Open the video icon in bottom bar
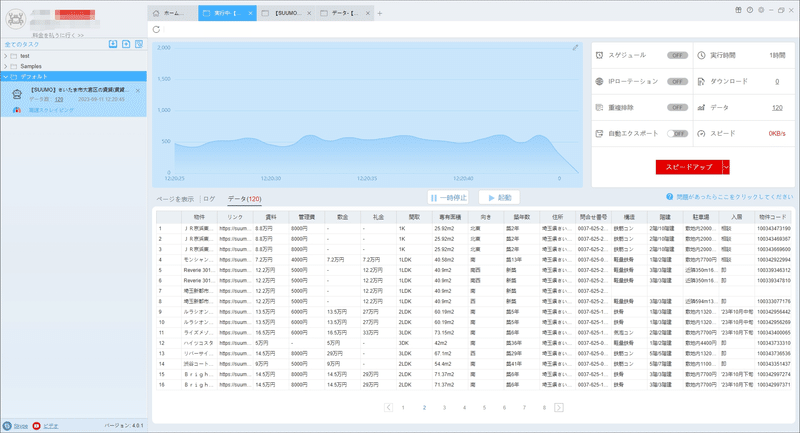Image resolution: width=800 pixels, height=433 pixels. [x=36, y=426]
